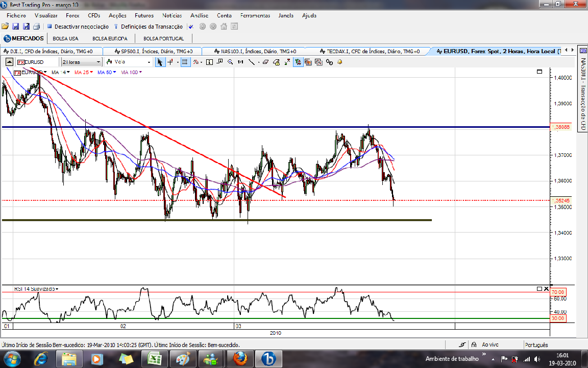Select the trend line drawing tool

click(x=251, y=62)
